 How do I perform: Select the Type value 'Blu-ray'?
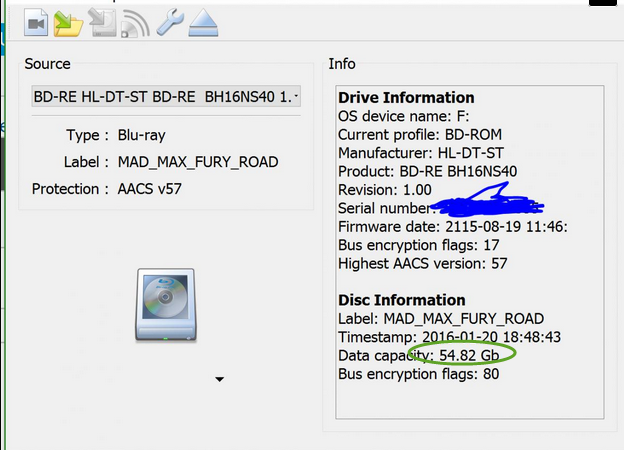point(141,135)
